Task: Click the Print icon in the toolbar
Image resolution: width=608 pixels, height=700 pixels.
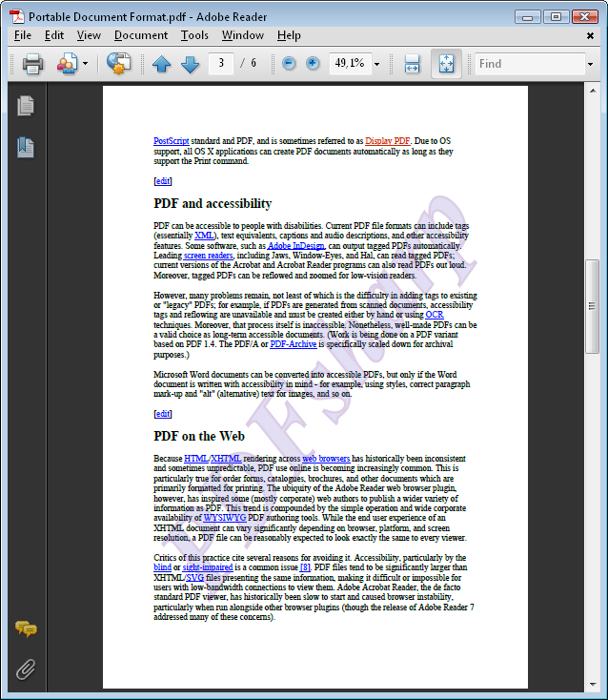Action: coord(32,64)
